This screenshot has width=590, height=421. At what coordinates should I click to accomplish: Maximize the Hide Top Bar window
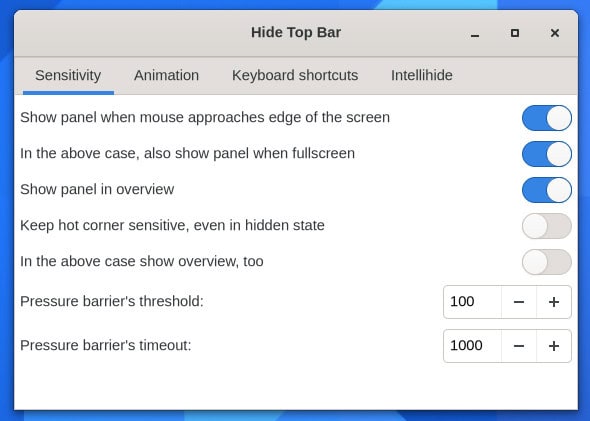(x=515, y=33)
